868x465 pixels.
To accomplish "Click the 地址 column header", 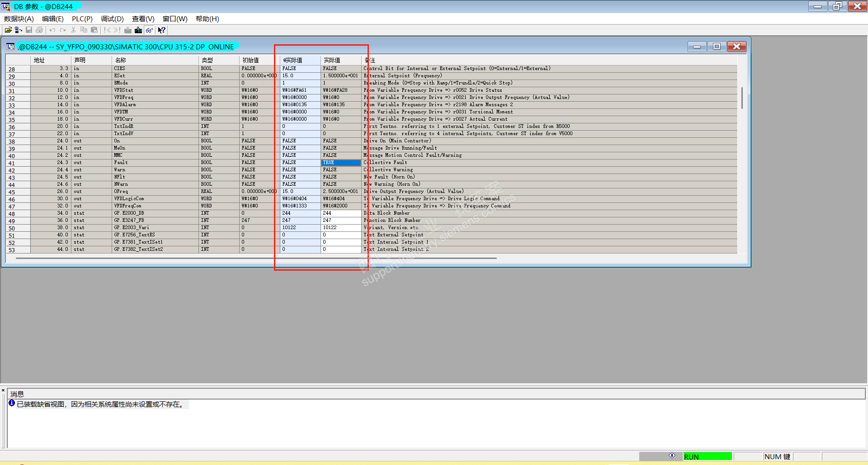I will pyautogui.click(x=51, y=60).
